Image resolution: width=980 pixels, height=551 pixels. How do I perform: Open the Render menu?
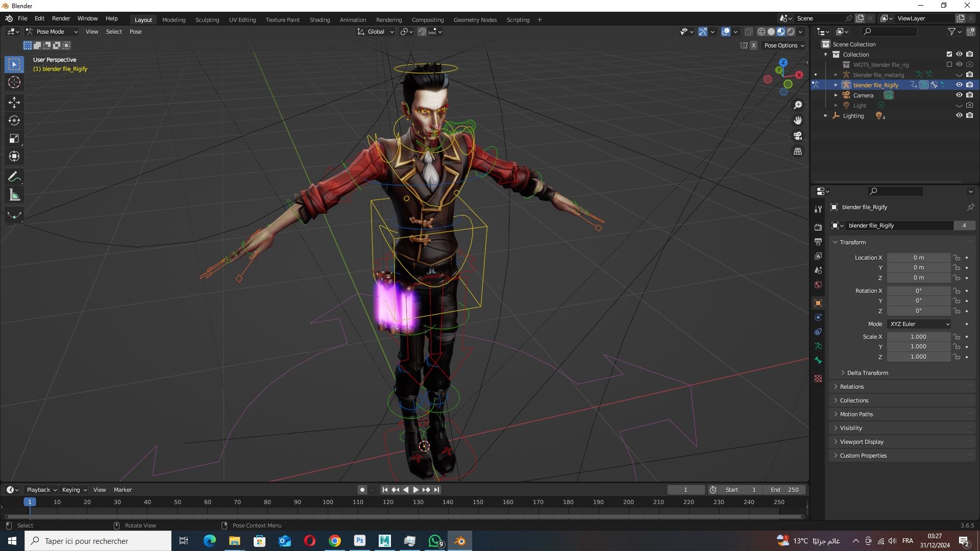tap(61, 18)
